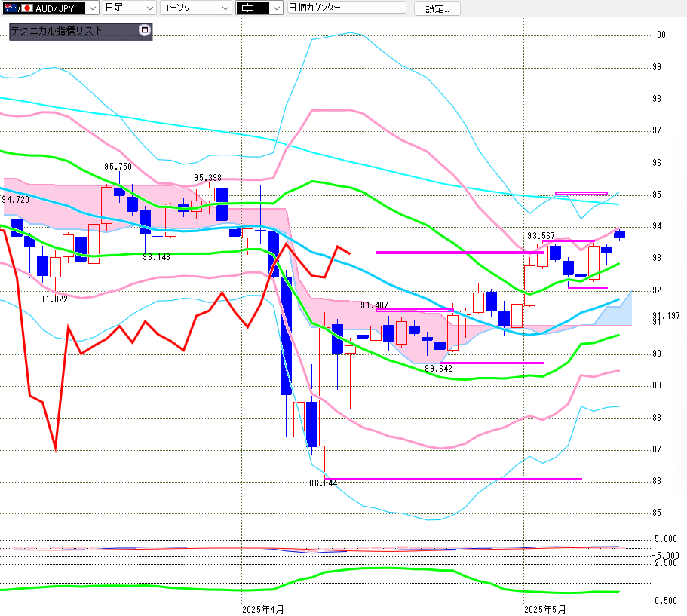Expand the テクニカル指標リスト panel icon

145,30
